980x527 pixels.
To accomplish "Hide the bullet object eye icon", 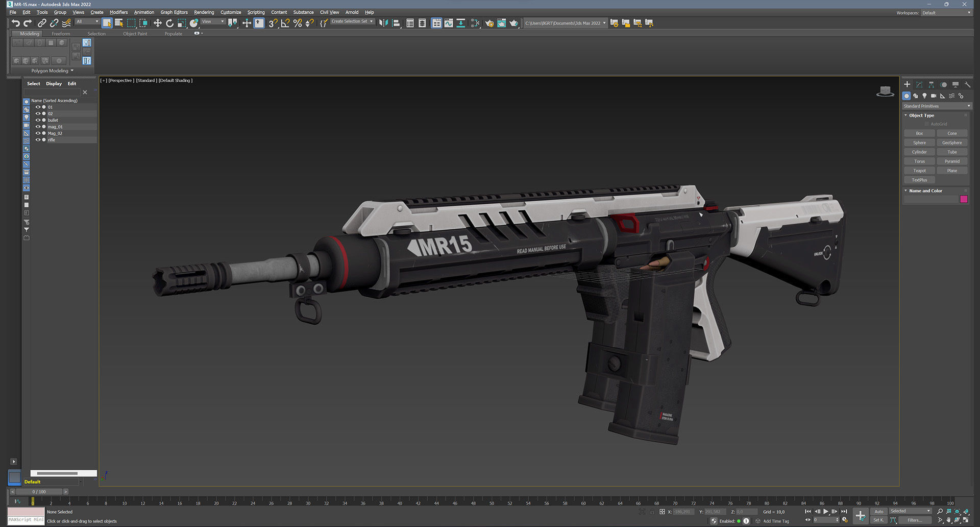I will 38,120.
